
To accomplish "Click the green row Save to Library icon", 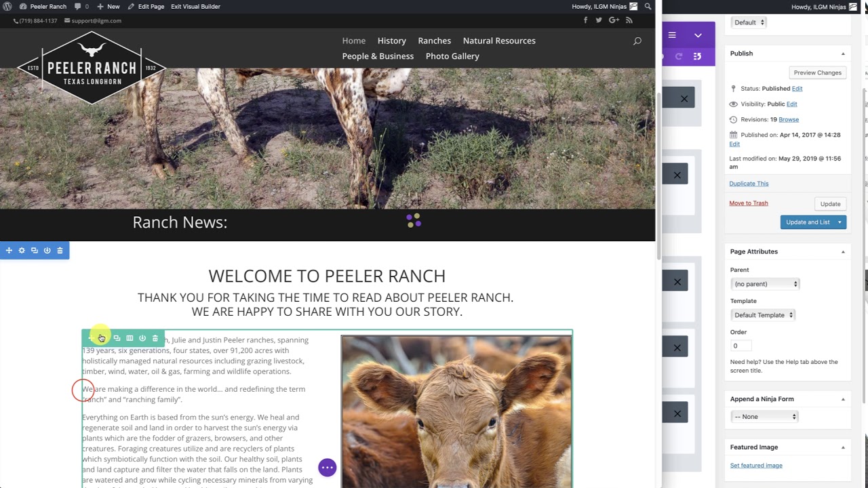I will click(x=142, y=338).
